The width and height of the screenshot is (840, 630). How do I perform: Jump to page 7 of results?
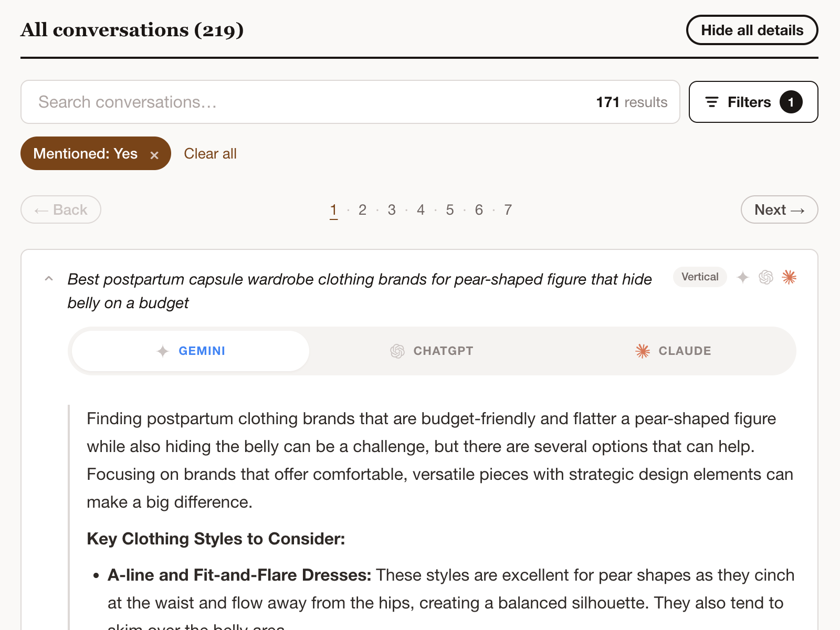pos(508,210)
